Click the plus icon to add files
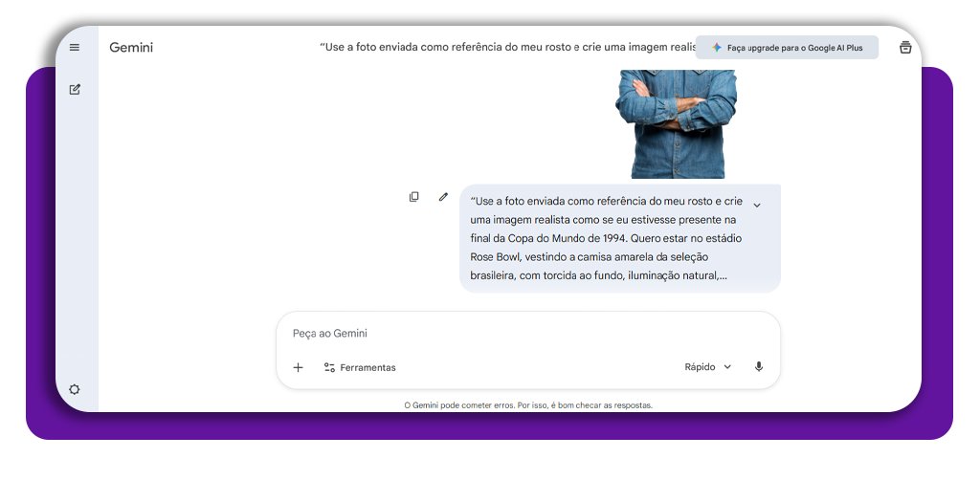The width and height of the screenshot is (980, 480). 298,367
